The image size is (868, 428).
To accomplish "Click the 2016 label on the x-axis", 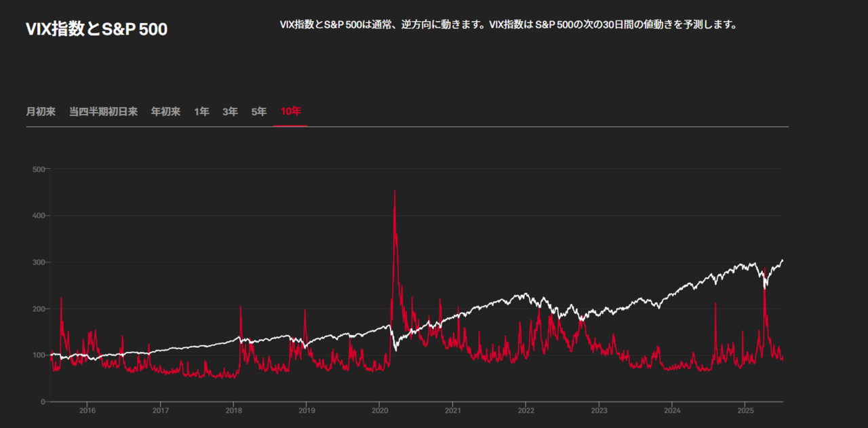I will pyautogui.click(x=87, y=410).
